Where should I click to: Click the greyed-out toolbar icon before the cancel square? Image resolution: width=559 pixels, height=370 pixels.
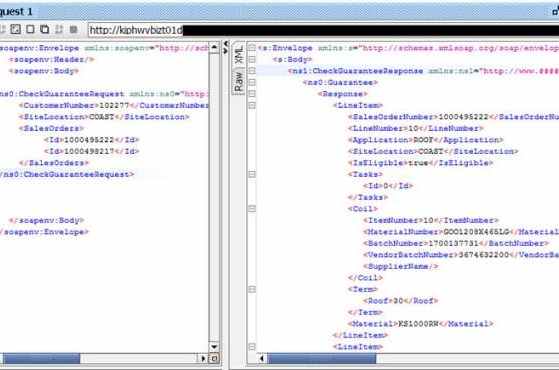[59, 29]
